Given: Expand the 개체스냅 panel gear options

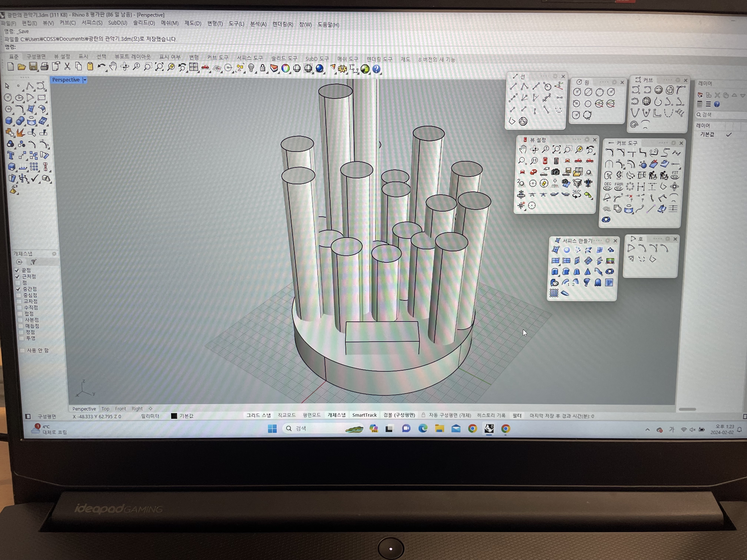Looking at the screenshot, I should tap(54, 254).
